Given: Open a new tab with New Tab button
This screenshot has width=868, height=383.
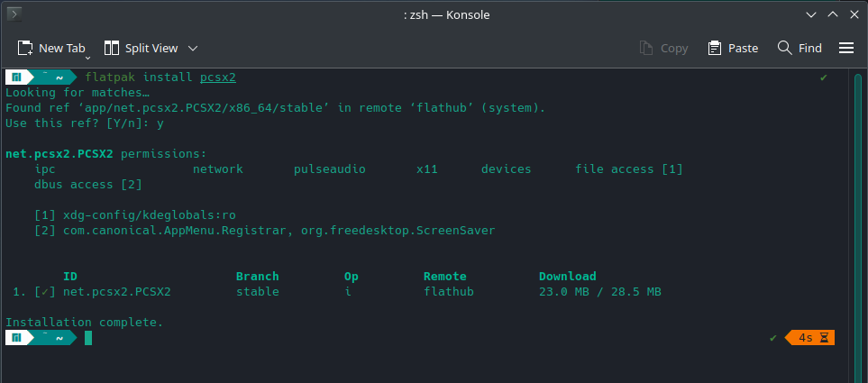Looking at the screenshot, I should (51, 48).
